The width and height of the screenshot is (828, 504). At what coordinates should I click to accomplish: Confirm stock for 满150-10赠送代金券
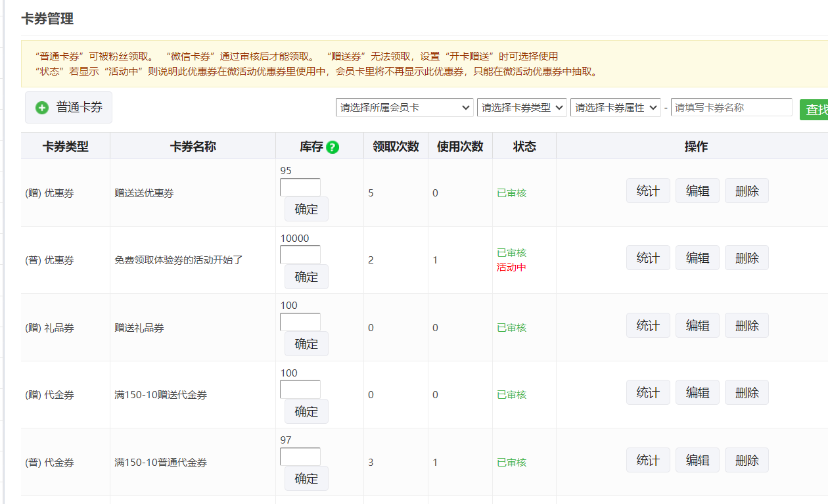pos(306,411)
